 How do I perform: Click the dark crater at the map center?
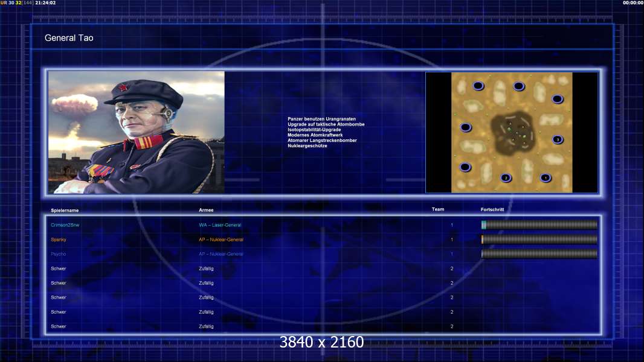pos(514,133)
